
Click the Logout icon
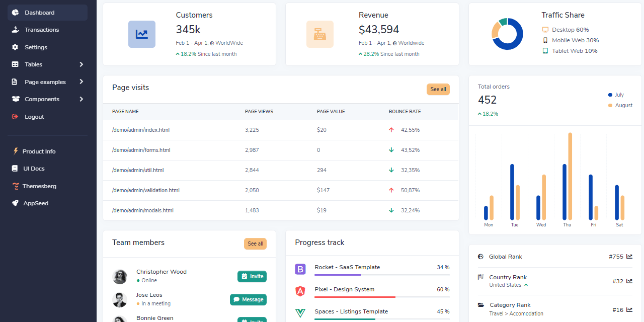(x=15, y=116)
